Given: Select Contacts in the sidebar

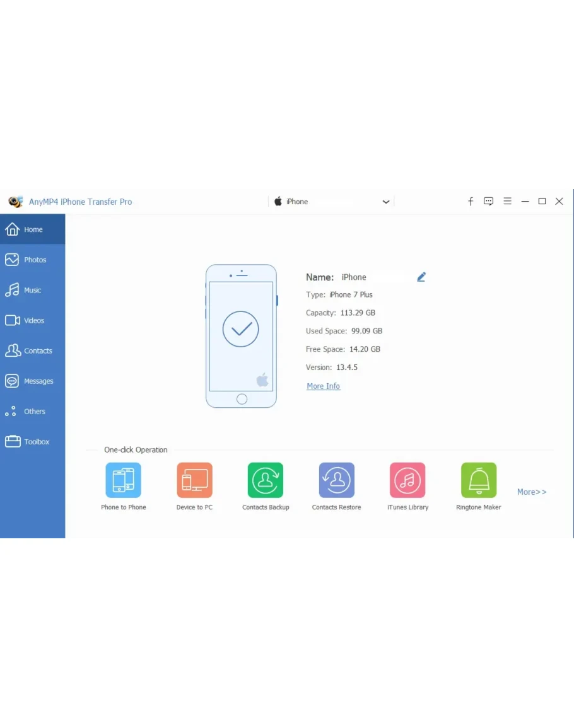Looking at the screenshot, I should tap(33, 350).
